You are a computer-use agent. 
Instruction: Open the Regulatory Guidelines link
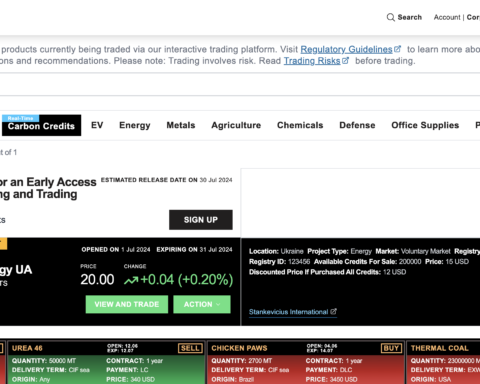coord(346,49)
